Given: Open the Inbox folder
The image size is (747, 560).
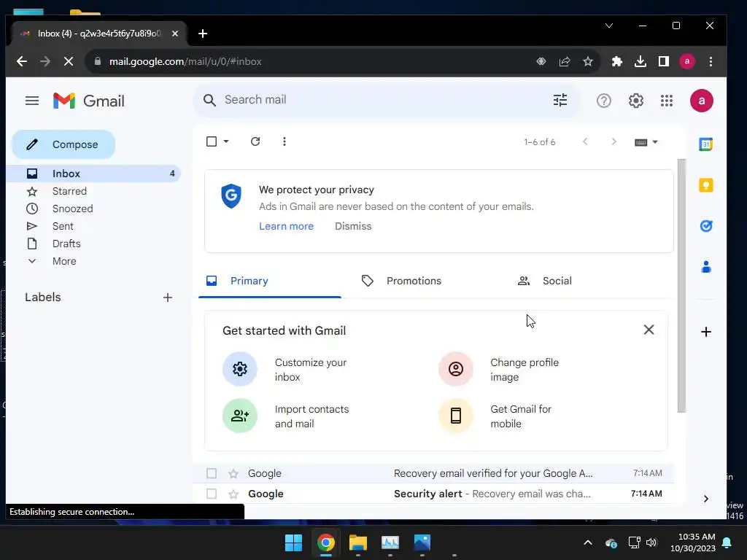Looking at the screenshot, I should tap(94, 174).
